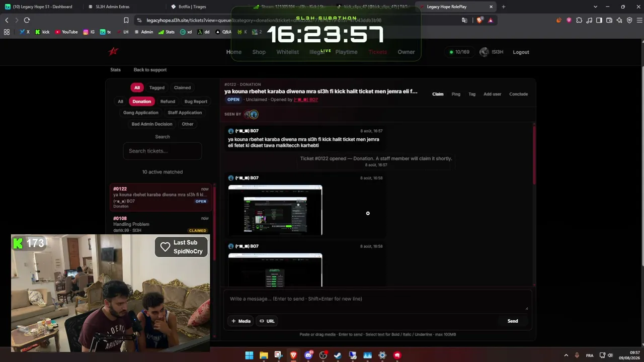Image resolution: width=644 pixels, height=362 pixels.
Task: Click the Last Sub heart icon
Action: 165,247
